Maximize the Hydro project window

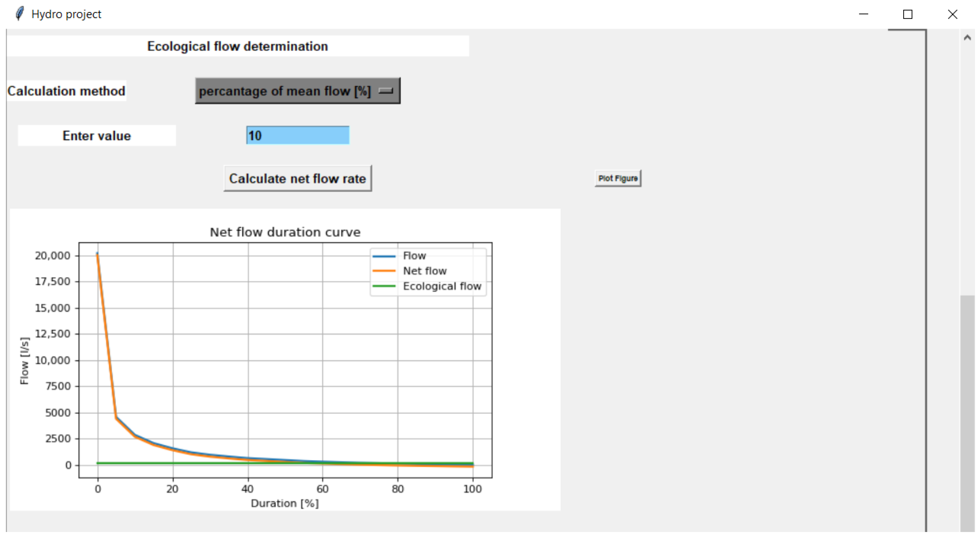908,14
